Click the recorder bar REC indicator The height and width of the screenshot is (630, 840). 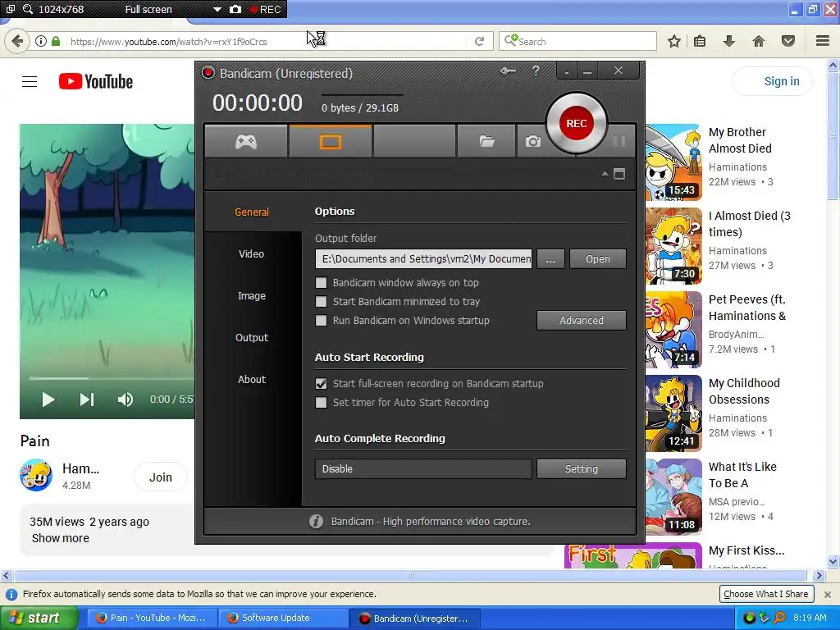coord(265,9)
